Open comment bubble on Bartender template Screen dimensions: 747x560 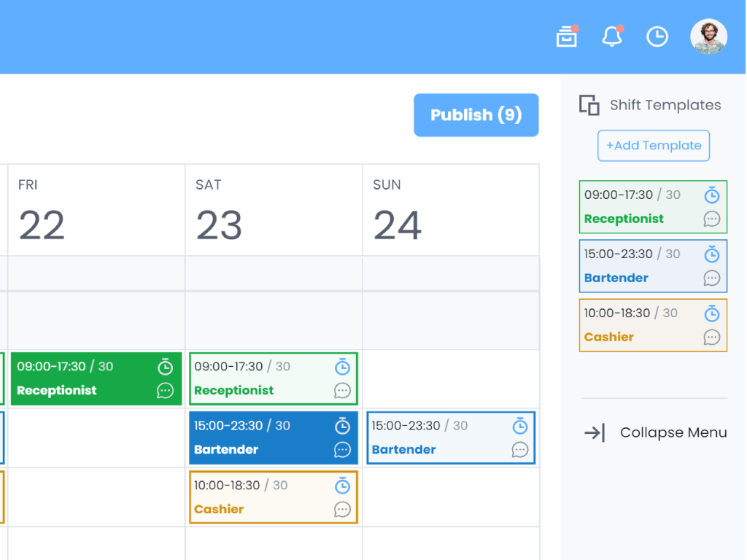pos(711,278)
